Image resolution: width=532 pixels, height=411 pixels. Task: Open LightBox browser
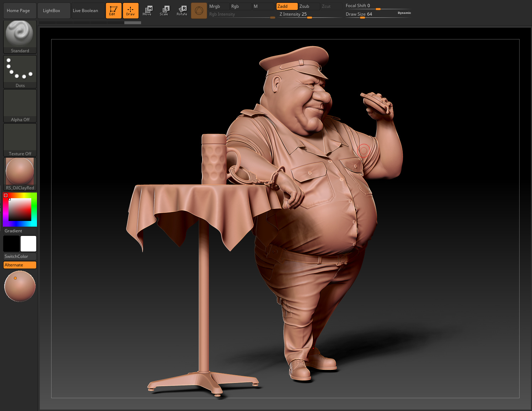54,11
